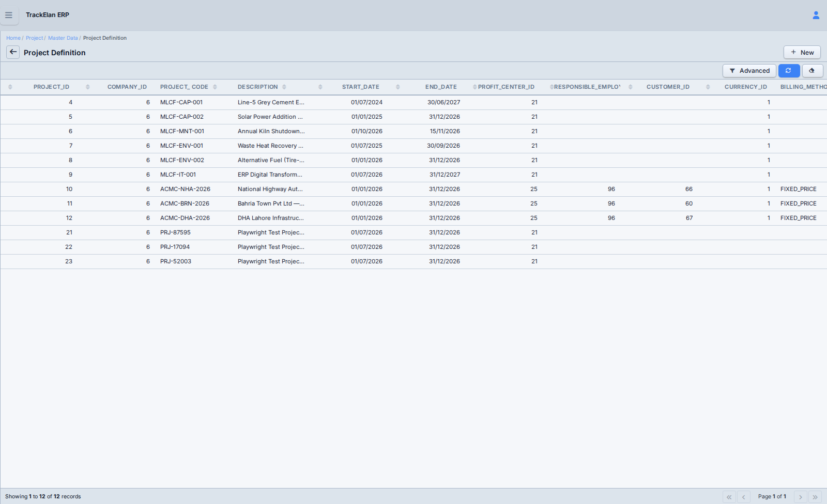Viewport: 827px width, 504px height.
Task: Open the Advanced filter panel
Action: (x=749, y=71)
